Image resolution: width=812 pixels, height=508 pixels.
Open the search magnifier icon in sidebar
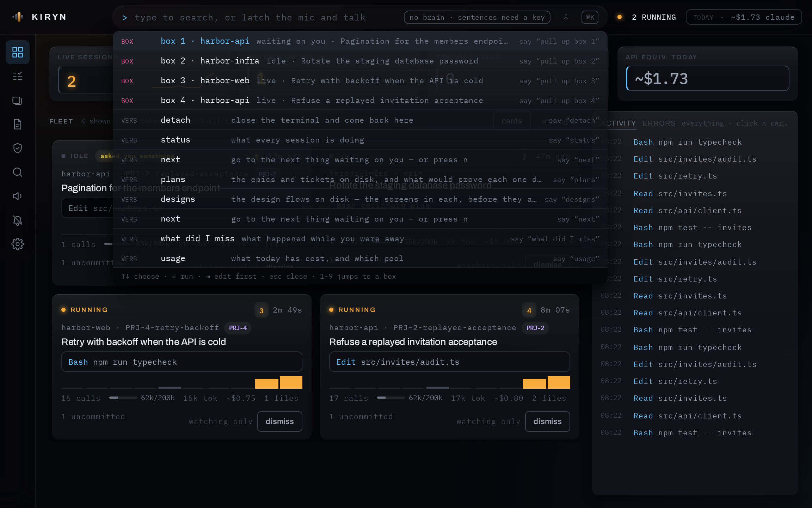(18, 172)
